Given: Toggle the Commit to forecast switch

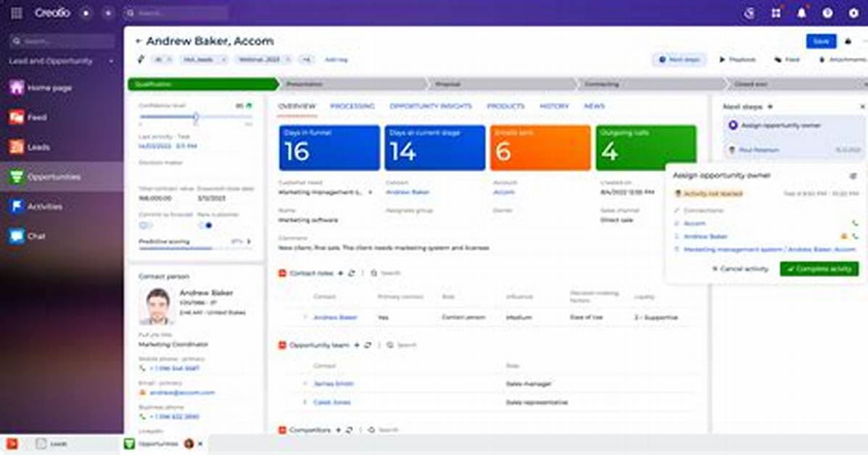Looking at the screenshot, I should (145, 225).
